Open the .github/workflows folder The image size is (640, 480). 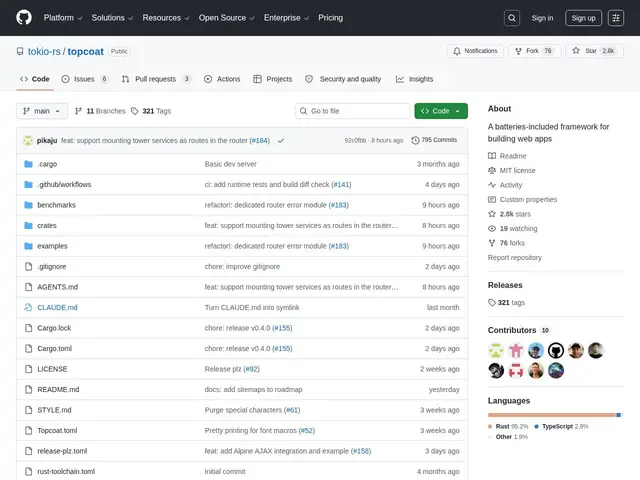64,184
